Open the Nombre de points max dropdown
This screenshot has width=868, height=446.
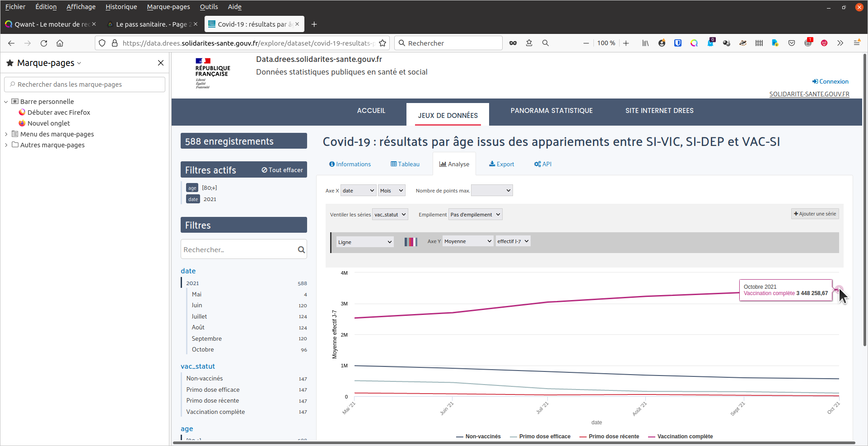(492, 191)
